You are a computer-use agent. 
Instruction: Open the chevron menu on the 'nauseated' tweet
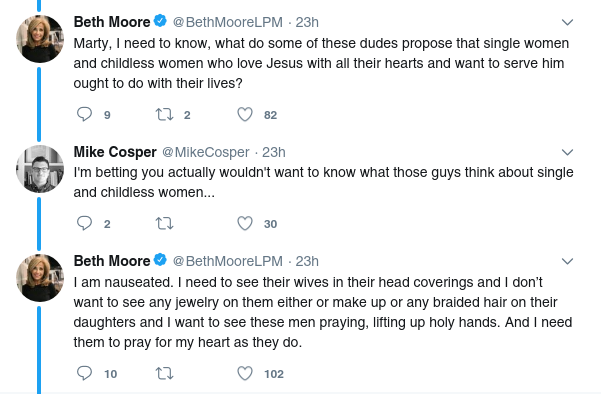[567, 261]
